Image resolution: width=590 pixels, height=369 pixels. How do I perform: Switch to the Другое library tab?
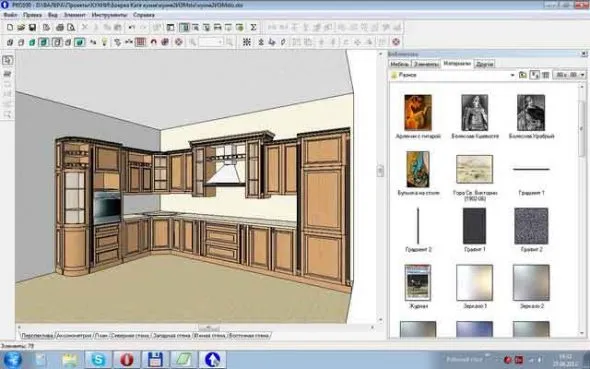point(484,64)
